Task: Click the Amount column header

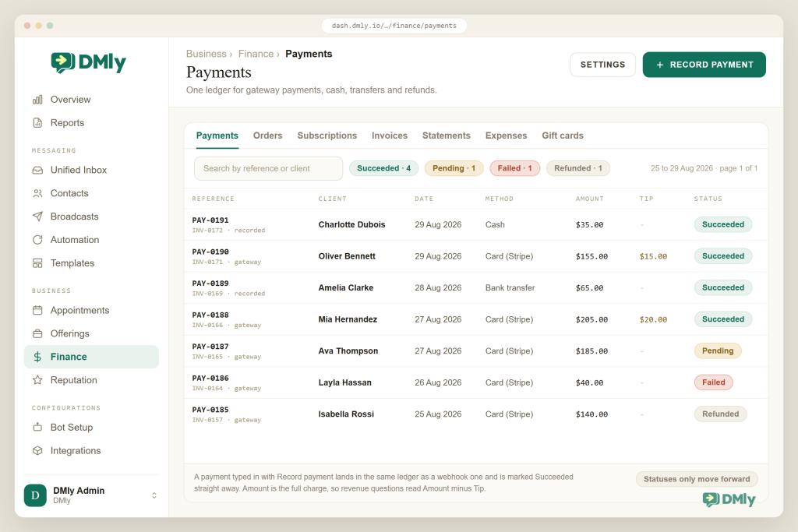Action: coord(589,199)
